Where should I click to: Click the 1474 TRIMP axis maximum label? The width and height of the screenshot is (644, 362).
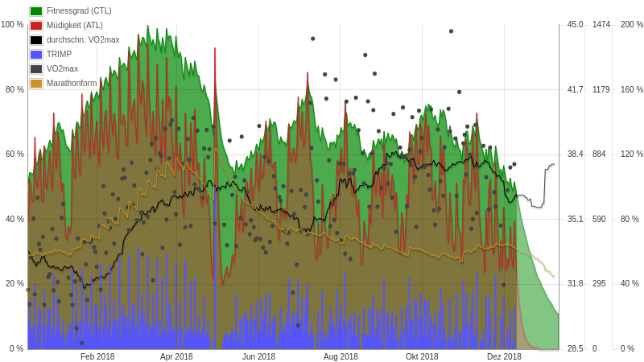pyautogui.click(x=601, y=25)
